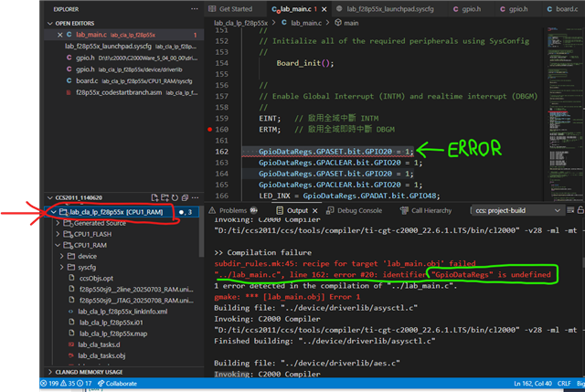Collapse the Open Editors section
This screenshot has width=585, height=392.
50,23
